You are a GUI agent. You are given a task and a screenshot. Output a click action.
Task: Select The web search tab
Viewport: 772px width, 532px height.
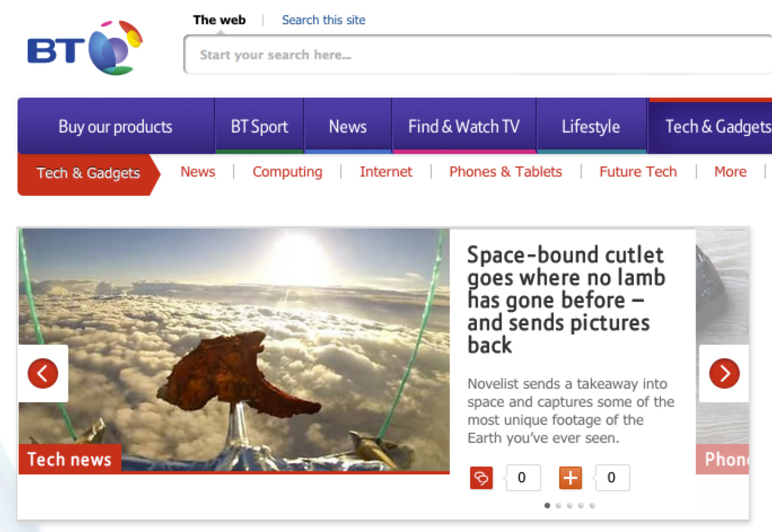tap(220, 20)
